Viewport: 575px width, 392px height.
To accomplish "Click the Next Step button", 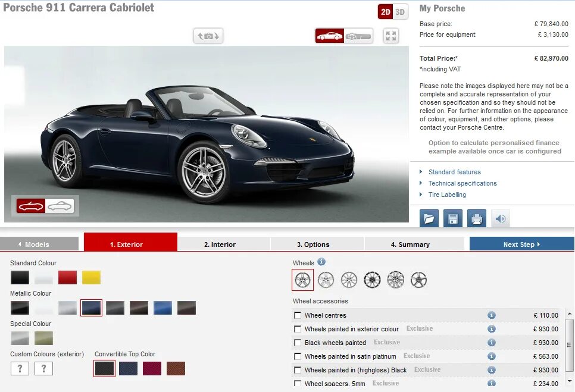I will (522, 244).
